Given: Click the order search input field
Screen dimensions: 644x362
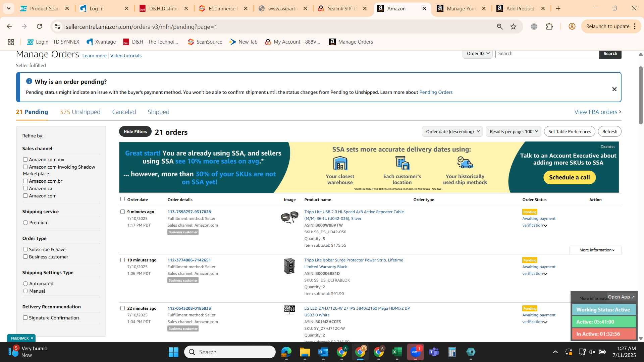Looking at the screenshot, I should 547,54.
